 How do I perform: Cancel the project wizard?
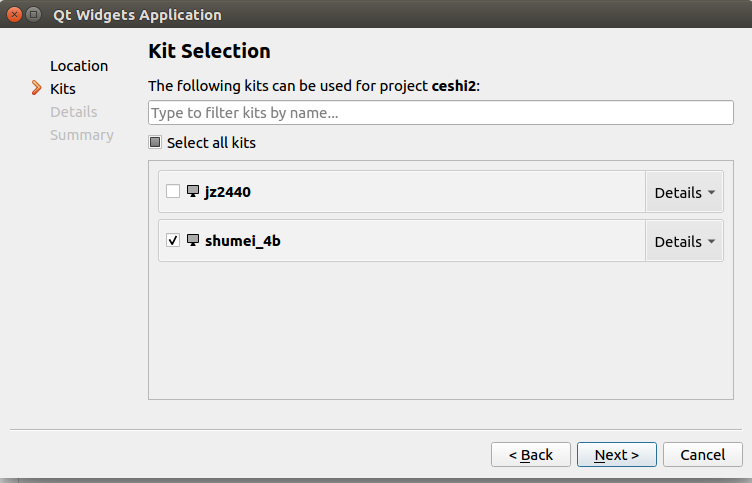(x=702, y=455)
